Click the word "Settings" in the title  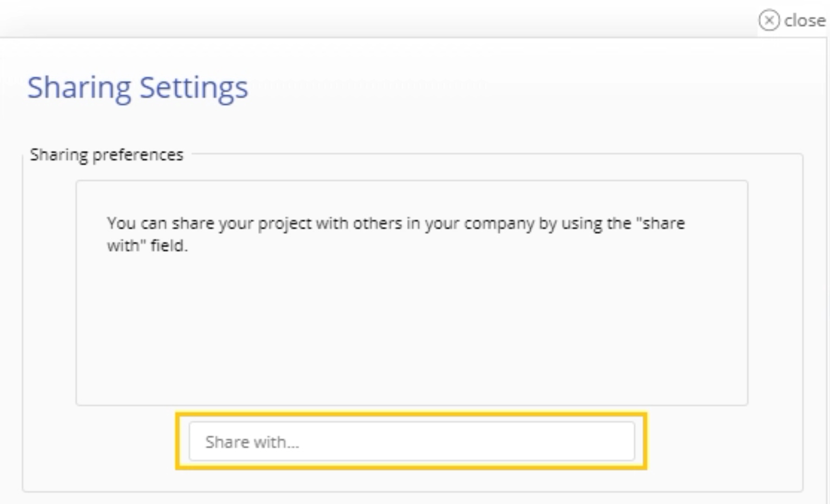point(194,87)
